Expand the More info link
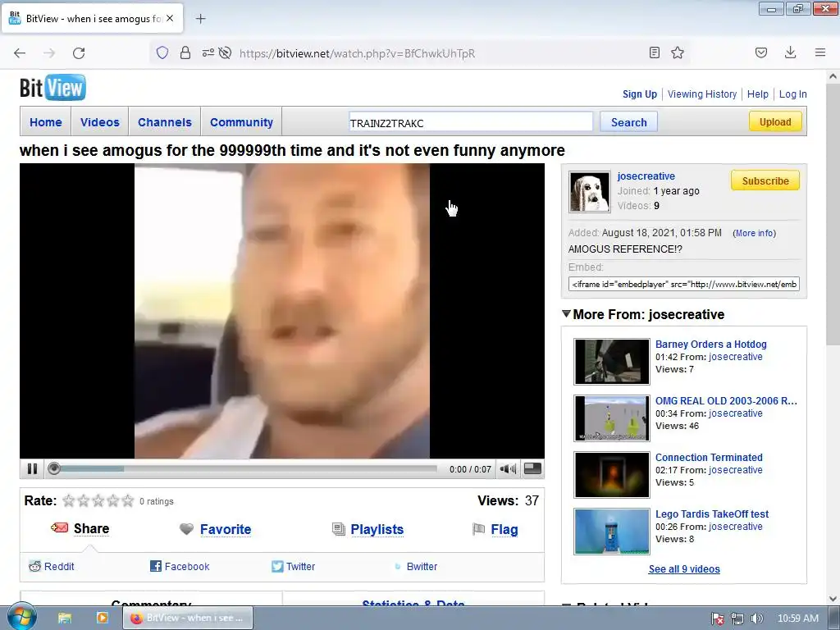 [x=755, y=233]
